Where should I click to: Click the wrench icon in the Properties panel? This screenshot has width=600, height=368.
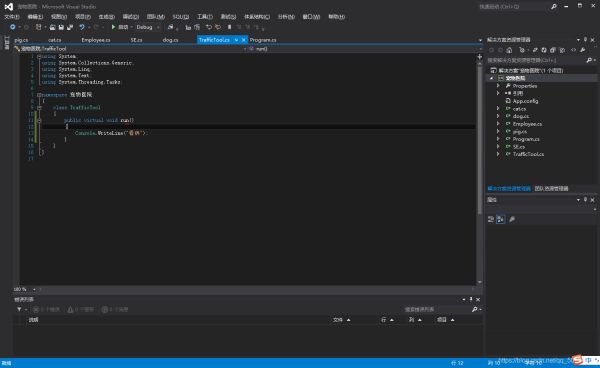click(x=512, y=219)
